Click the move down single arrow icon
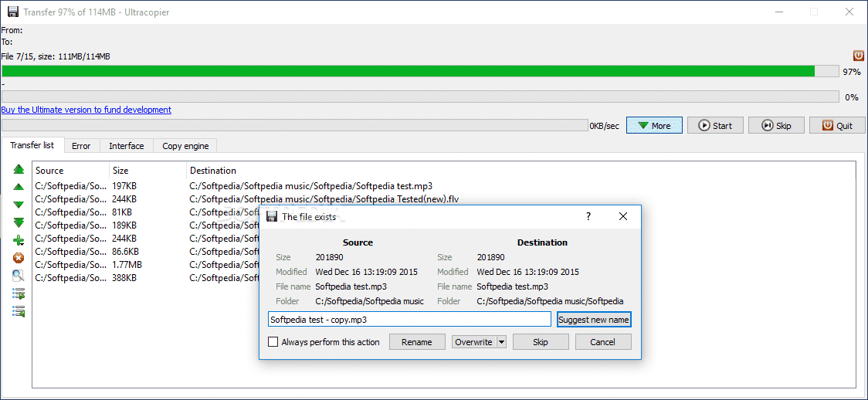 point(19,205)
